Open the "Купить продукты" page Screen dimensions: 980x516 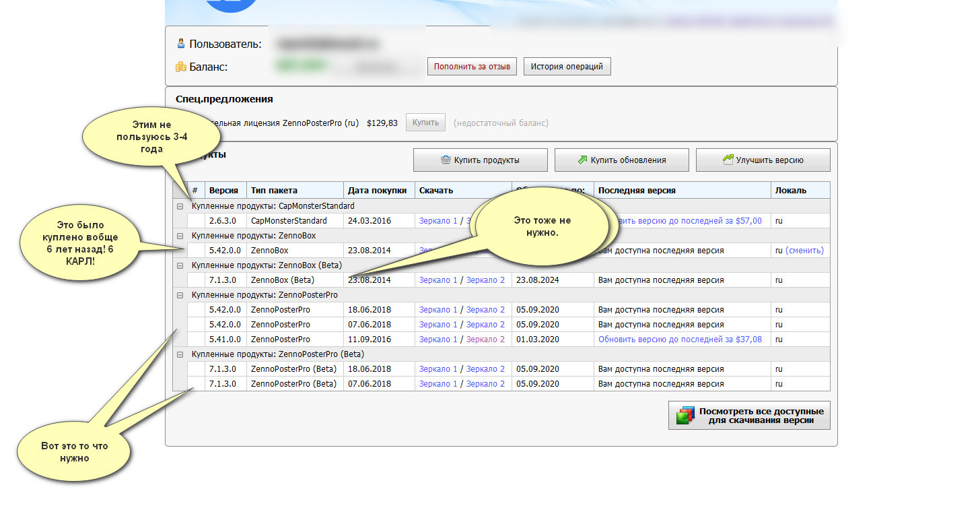pyautogui.click(x=481, y=160)
